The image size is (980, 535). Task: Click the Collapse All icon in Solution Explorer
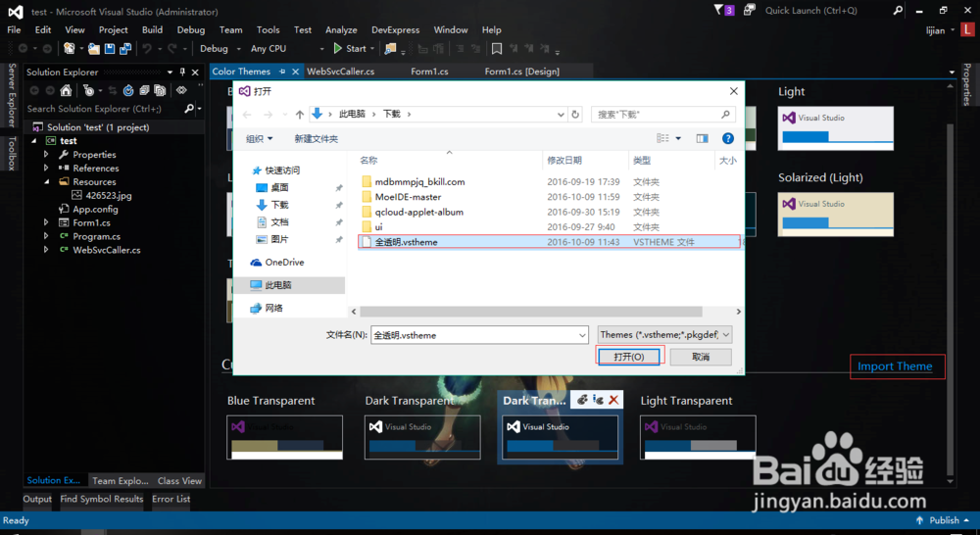144,90
